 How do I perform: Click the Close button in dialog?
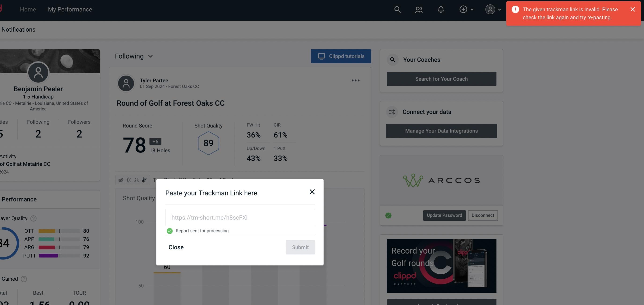176,247
